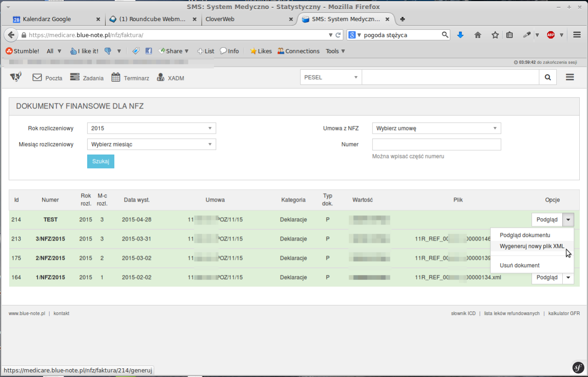Open the XADM admin icon
Viewport: 588px width, 377px height.
pyautogui.click(x=161, y=78)
